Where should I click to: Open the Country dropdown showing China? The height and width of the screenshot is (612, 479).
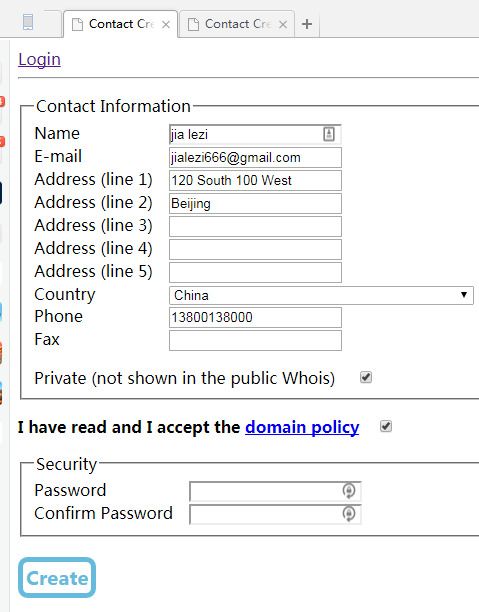click(x=321, y=295)
